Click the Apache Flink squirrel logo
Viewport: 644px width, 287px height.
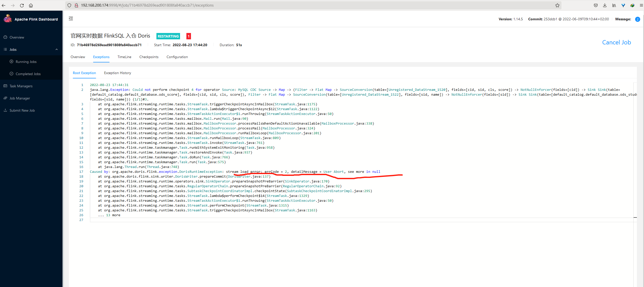[x=8, y=19]
